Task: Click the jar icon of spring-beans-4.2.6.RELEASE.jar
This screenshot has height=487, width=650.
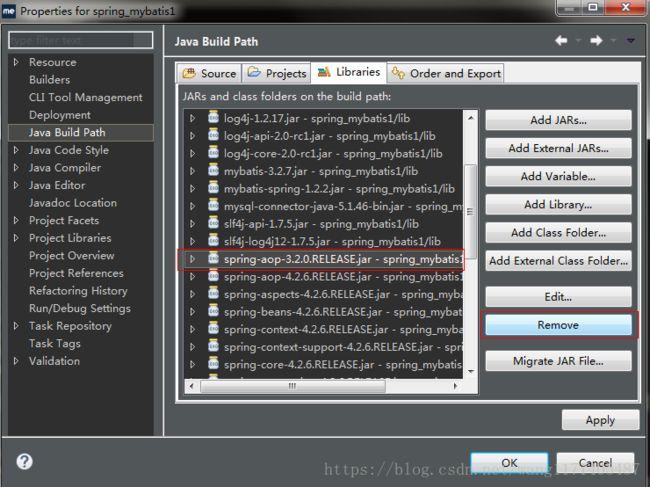Action: 213,311
